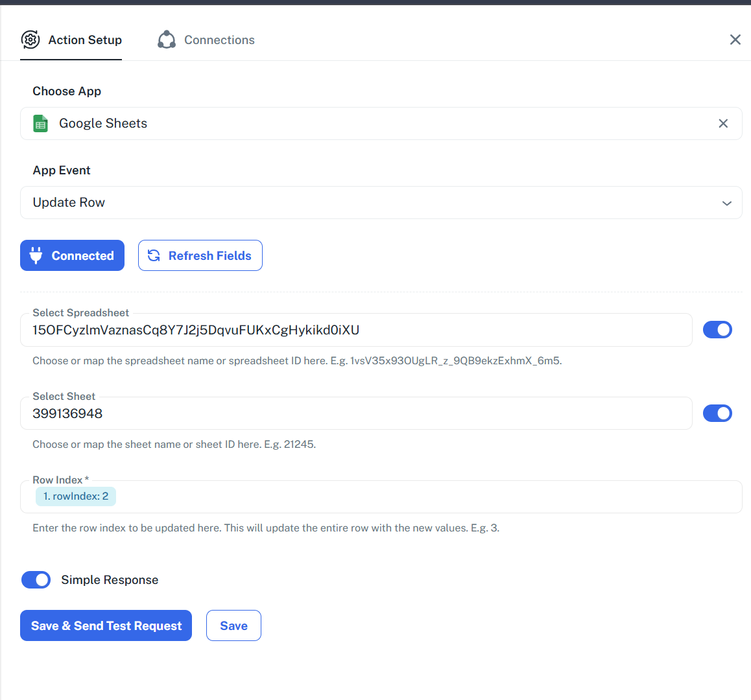This screenshot has height=700, width=751.
Task: Open the Choose App Google Sheets selector
Action: click(x=381, y=124)
